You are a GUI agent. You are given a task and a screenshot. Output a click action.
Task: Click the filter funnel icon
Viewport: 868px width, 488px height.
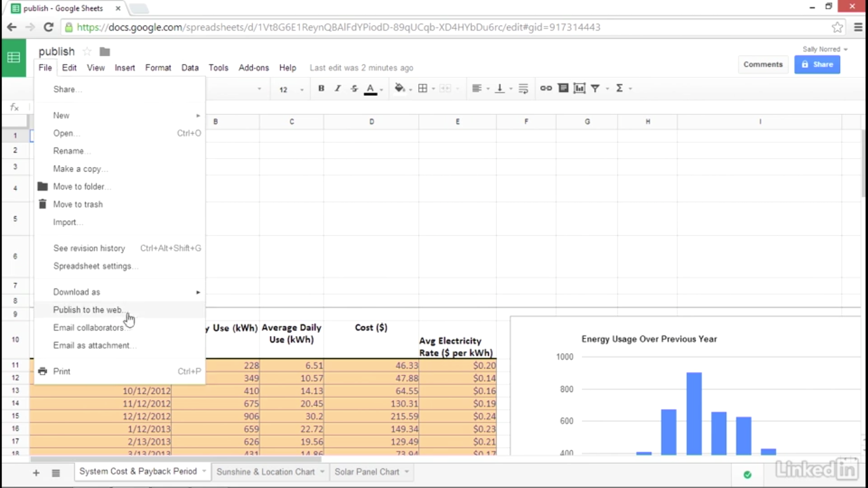click(x=595, y=88)
